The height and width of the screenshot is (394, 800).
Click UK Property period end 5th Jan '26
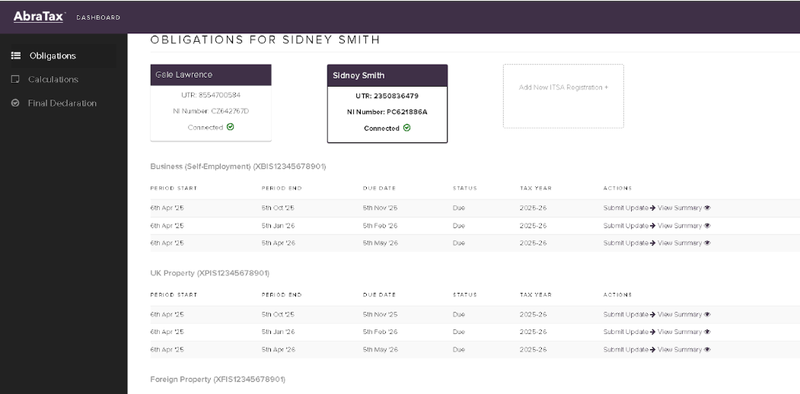pos(278,332)
